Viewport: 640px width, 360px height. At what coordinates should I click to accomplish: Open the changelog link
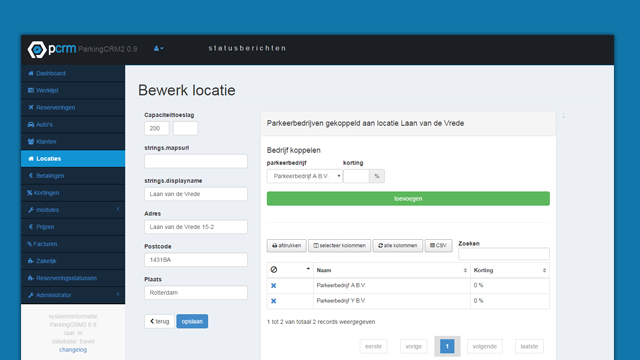click(x=73, y=350)
